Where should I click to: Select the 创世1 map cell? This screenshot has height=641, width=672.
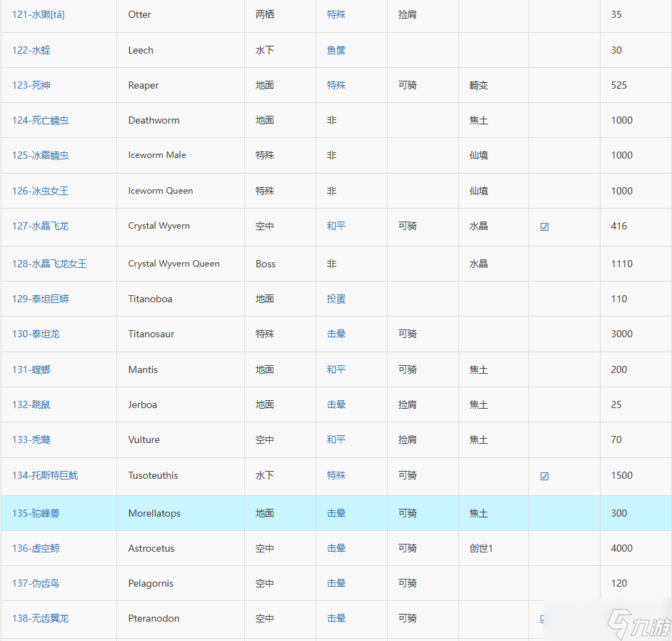[481, 548]
